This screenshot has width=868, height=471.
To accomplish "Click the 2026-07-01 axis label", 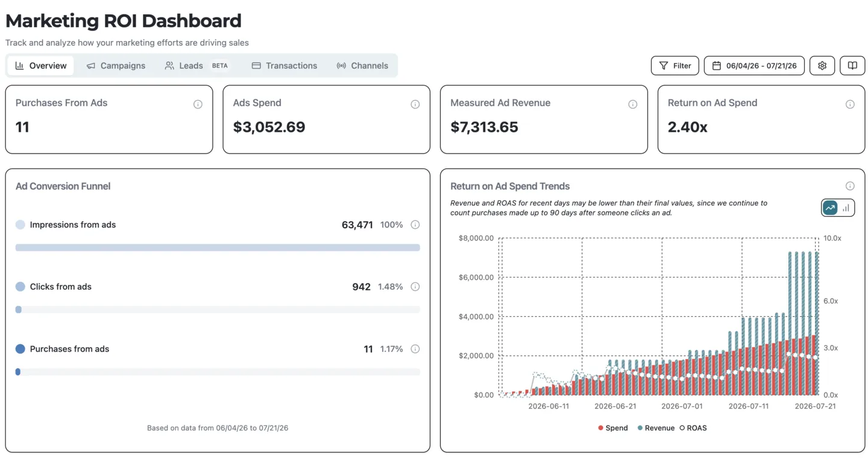I will point(682,406).
